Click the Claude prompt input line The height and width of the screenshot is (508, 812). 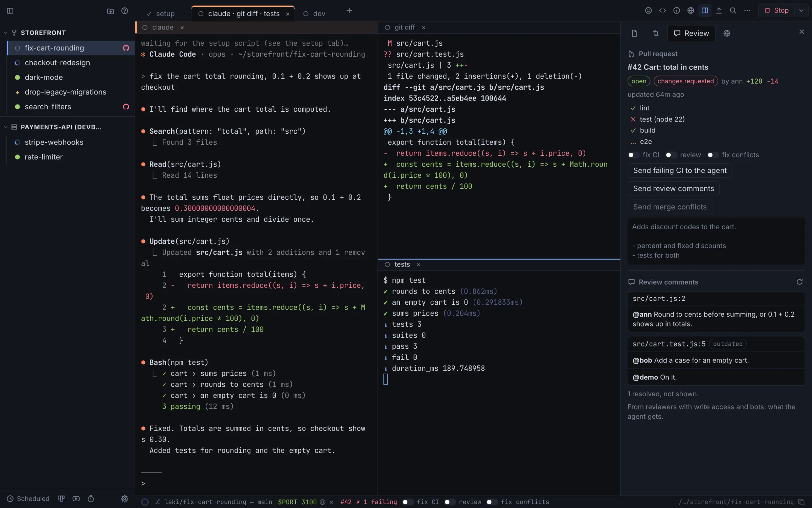pyautogui.click(x=256, y=483)
